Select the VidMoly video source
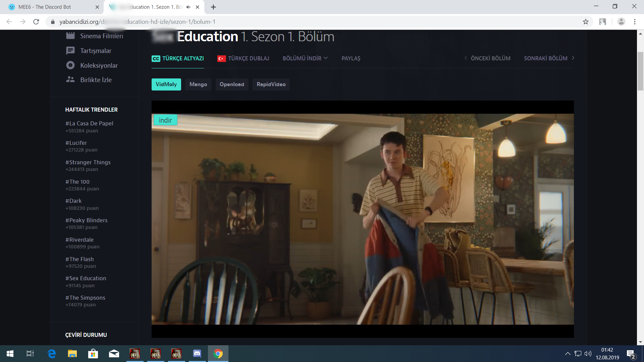Image resolution: width=644 pixels, height=362 pixels. (x=166, y=84)
